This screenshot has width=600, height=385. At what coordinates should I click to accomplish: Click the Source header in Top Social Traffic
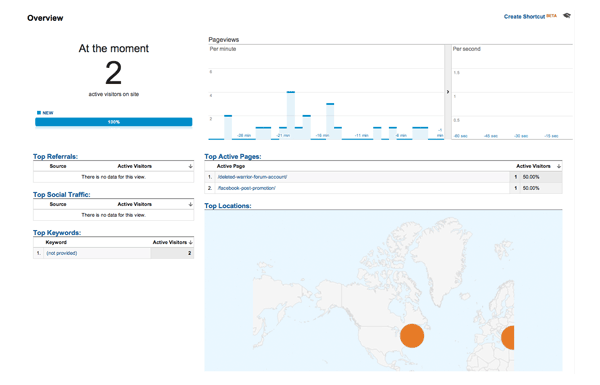click(58, 204)
